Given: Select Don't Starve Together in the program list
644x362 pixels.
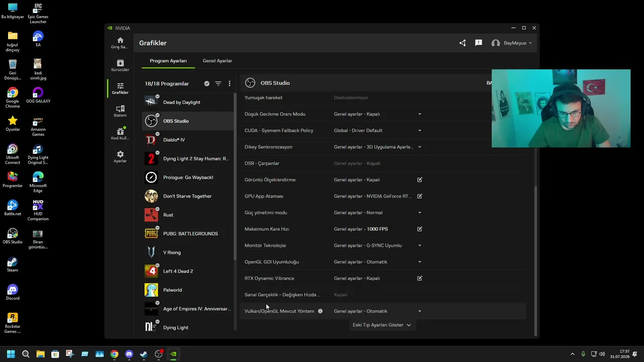Looking at the screenshot, I should tap(188, 196).
